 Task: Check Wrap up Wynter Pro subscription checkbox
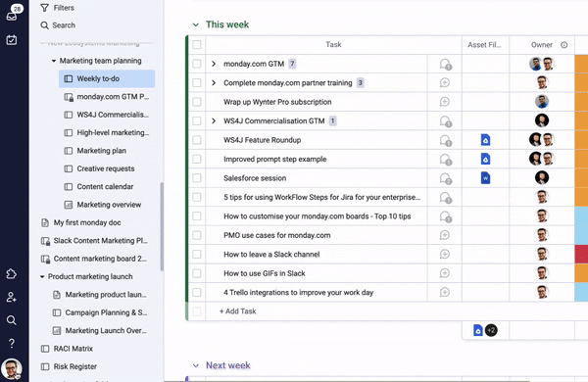tap(197, 102)
